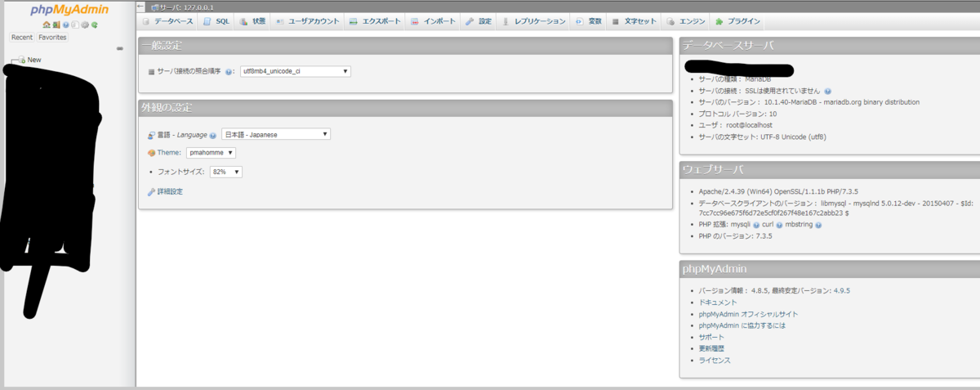Click the home icon under the logo

pos(47,25)
